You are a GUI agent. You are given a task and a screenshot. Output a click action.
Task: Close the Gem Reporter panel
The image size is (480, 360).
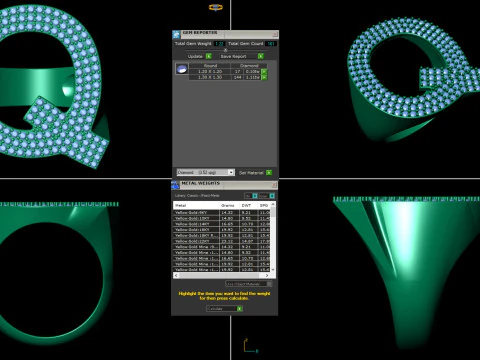(x=275, y=34)
